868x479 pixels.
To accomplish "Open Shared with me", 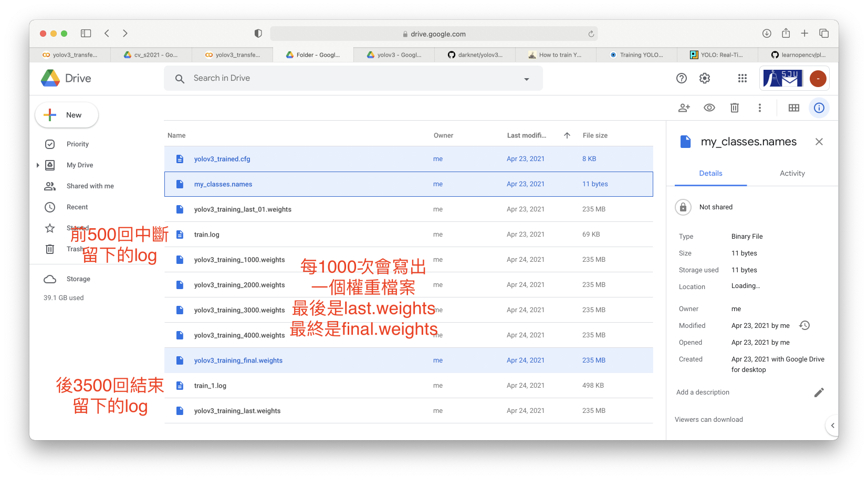I will 90,186.
